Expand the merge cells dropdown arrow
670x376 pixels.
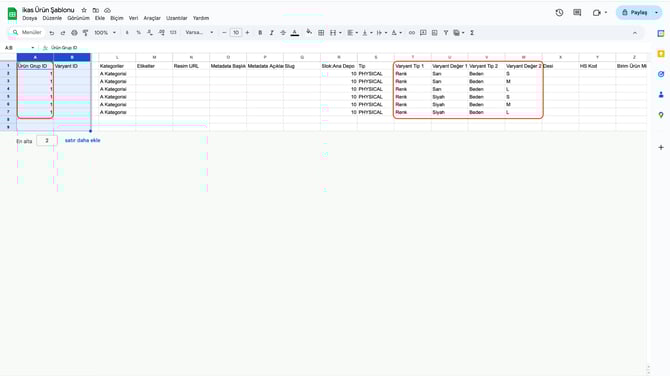(340, 33)
